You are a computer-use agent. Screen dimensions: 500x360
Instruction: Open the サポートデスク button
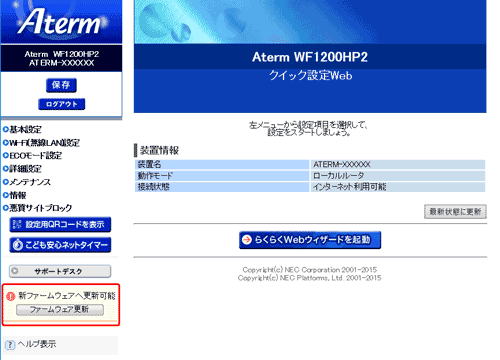60,271
